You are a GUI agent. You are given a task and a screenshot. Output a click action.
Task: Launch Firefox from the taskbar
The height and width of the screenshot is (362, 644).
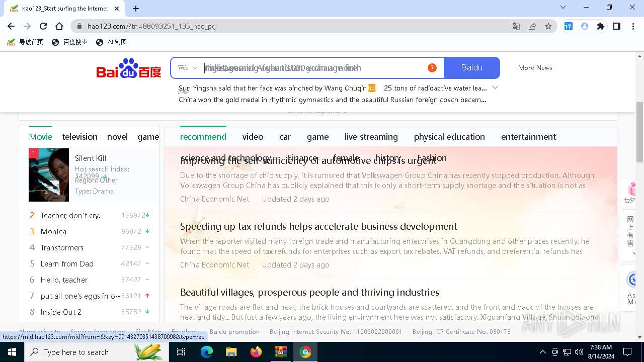256,352
